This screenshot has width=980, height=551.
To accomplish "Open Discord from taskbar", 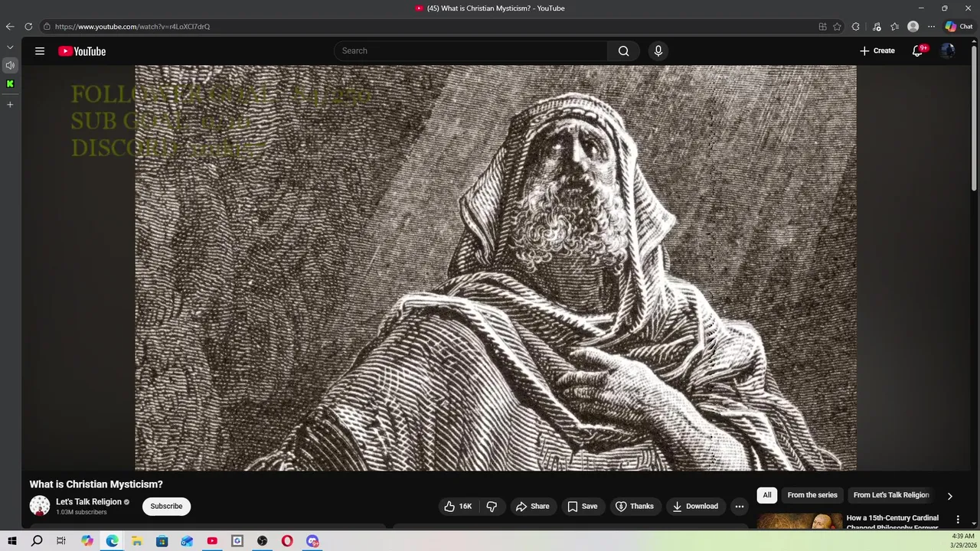I will coord(312,541).
